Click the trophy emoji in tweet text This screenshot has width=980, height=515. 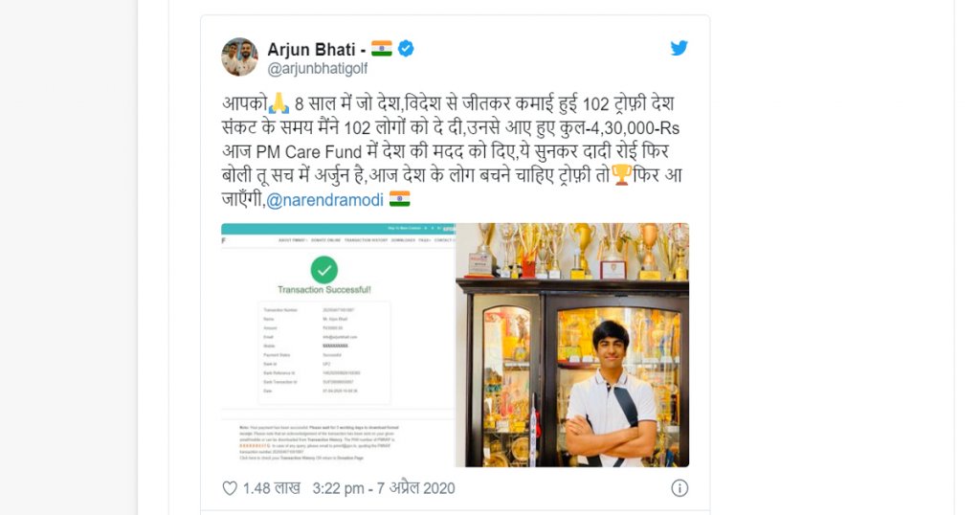point(620,175)
